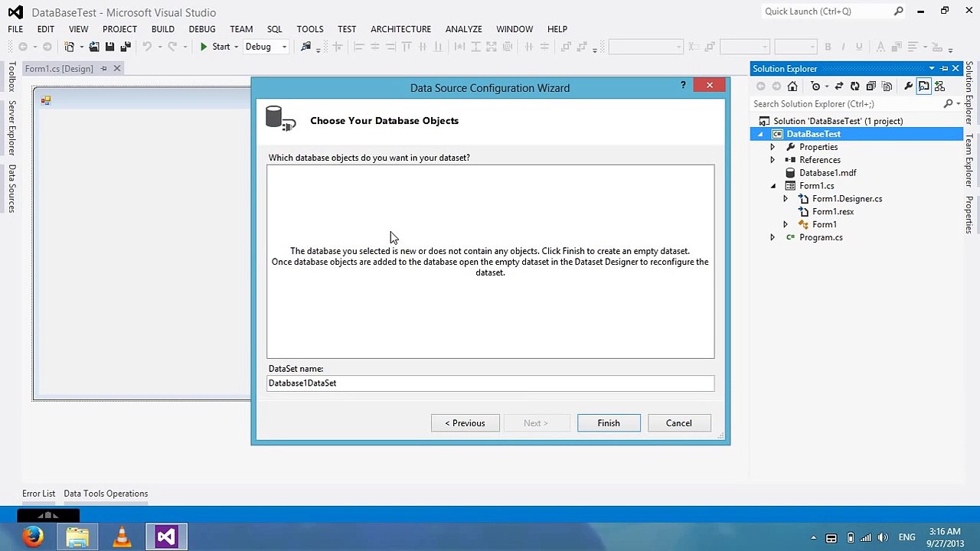Open the Data Sources side tab

coord(11,188)
